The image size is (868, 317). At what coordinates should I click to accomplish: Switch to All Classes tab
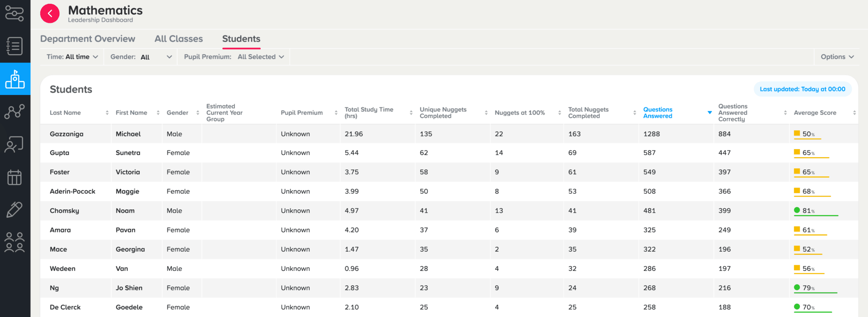(x=179, y=39)
